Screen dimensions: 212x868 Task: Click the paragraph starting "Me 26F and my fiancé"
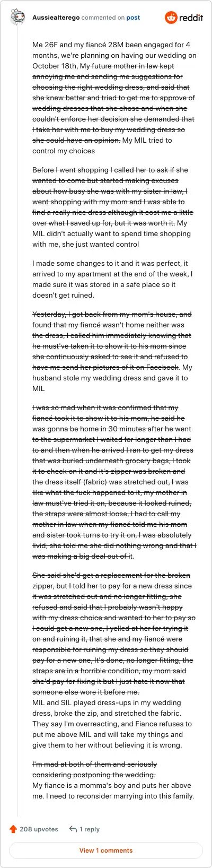114,98
